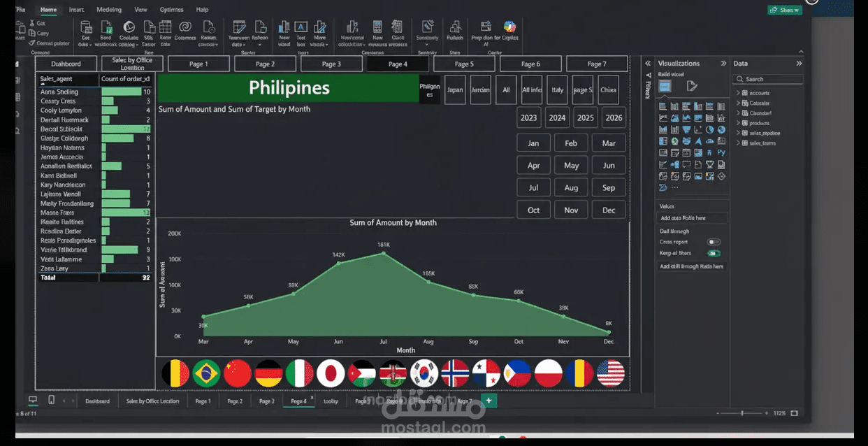Click the Publish icon
The width and height of the screenshot is (868, 446).
pos(455,27)
